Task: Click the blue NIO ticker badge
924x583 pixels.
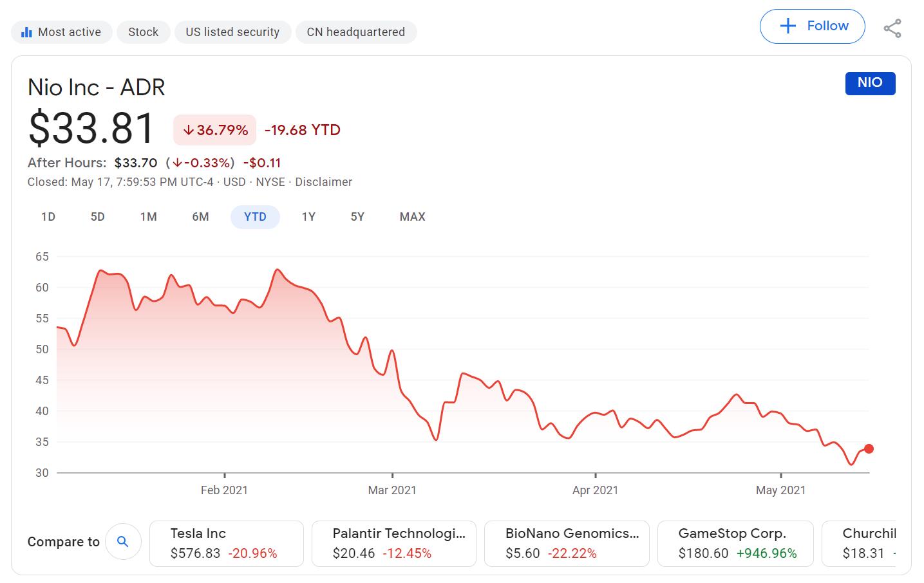Action: pyautogui.click(x=871, y=83)
